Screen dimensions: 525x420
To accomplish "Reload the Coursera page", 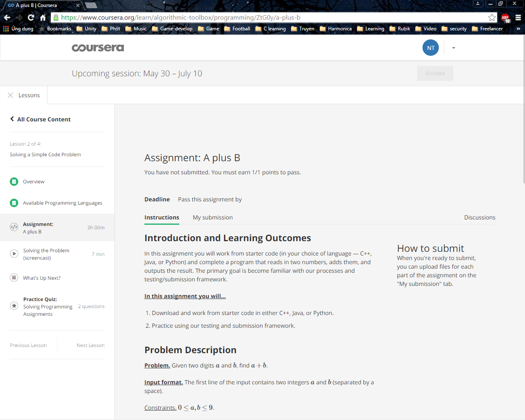I will 31,18.
